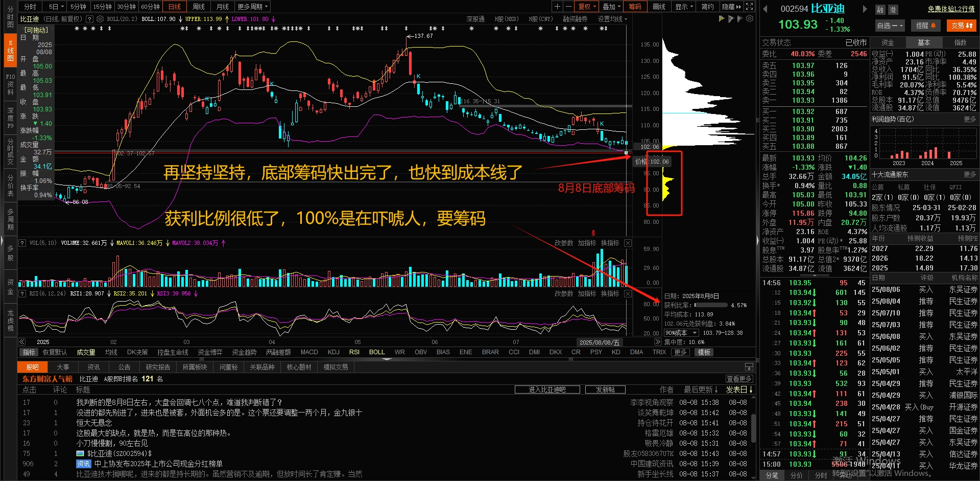The width and height of the screenshot is (980, 481).
Task: Switch to the 指数 tab
Action: coord(961,42)
